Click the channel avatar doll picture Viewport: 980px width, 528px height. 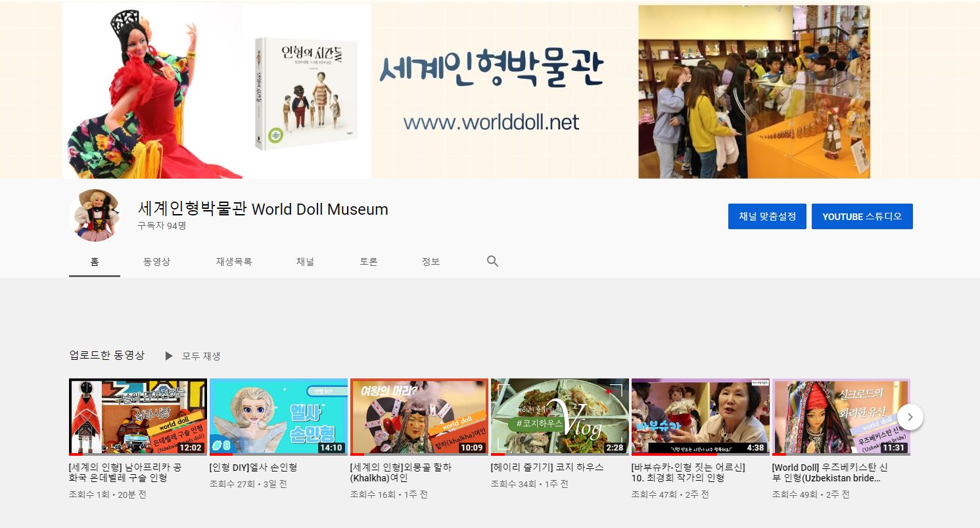tap(95, 215)
